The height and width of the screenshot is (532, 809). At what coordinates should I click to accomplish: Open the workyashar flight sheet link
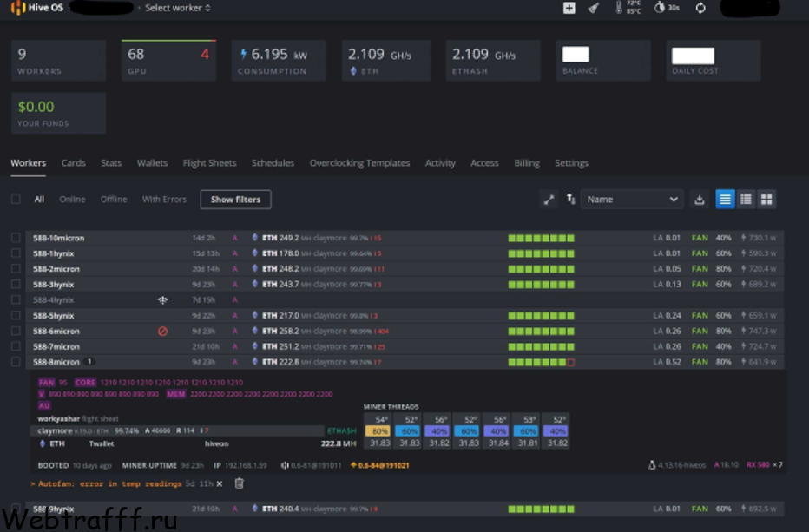tap(58, 418)
